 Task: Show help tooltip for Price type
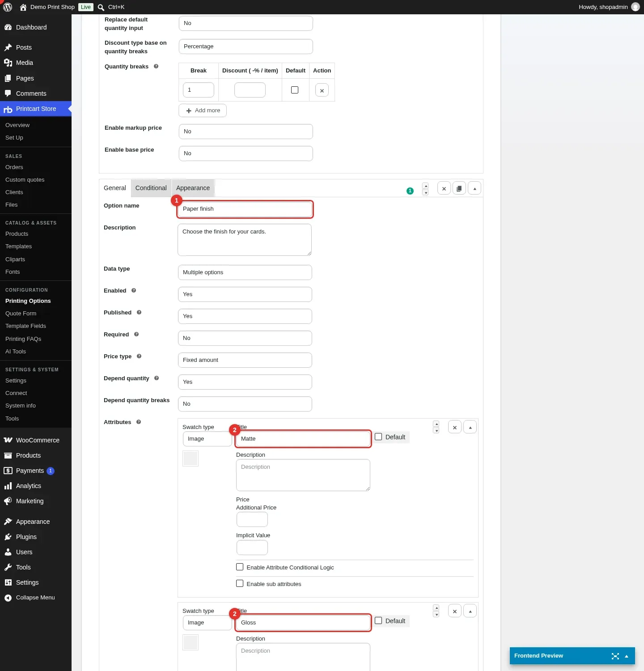click(x=139, y=357)
